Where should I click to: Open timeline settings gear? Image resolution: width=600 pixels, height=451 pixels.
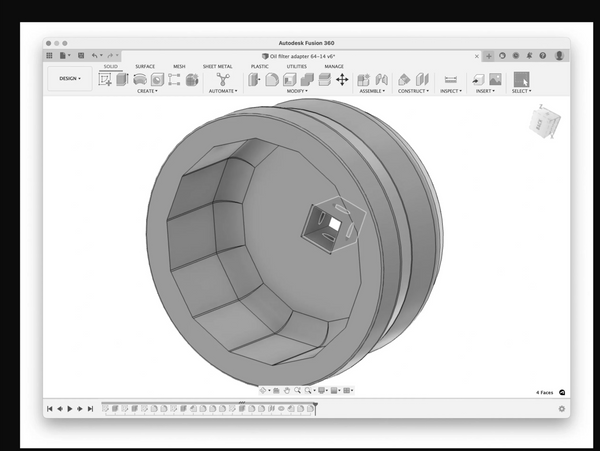[x=561, y=409]
